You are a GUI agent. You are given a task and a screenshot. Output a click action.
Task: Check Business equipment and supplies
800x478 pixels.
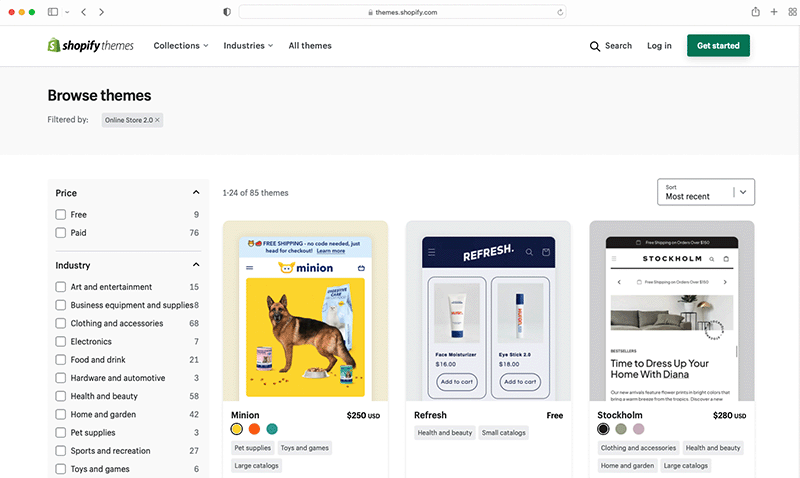click(x=61, y=305)
